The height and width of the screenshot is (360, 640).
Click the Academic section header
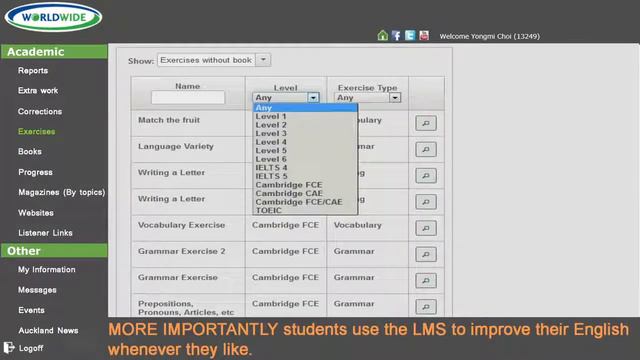54,52
